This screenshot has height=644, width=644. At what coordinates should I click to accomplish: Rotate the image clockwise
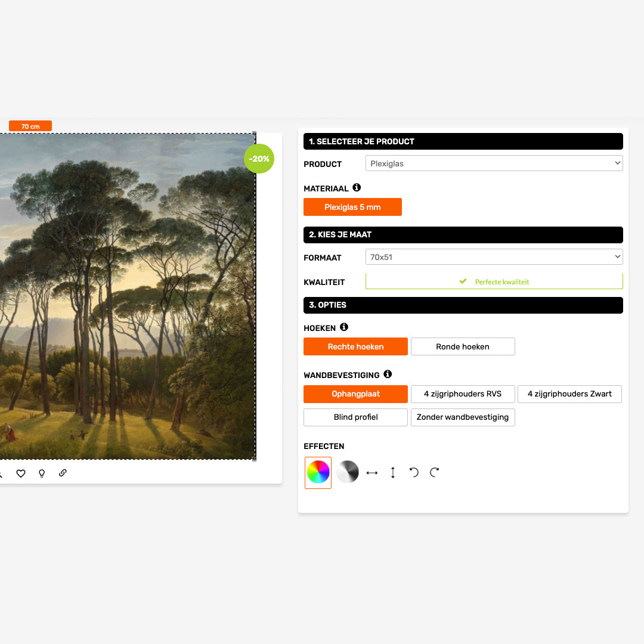tap(435, 472)
